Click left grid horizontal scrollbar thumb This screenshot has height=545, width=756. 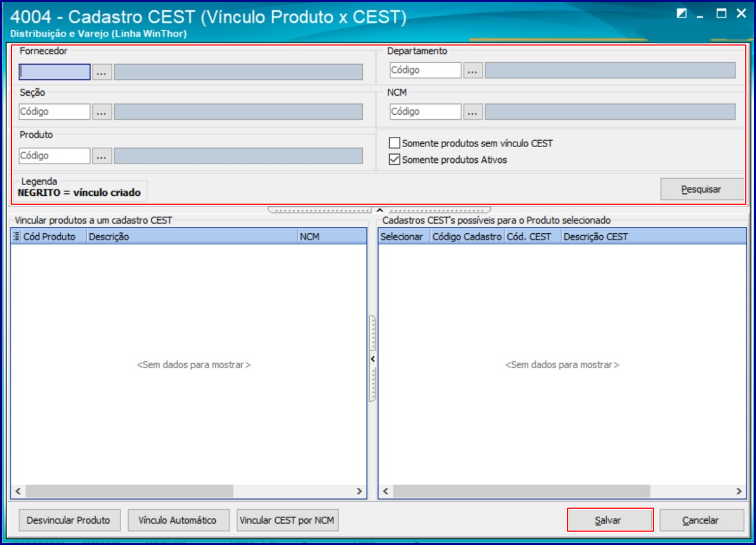[x=129, y=491]
